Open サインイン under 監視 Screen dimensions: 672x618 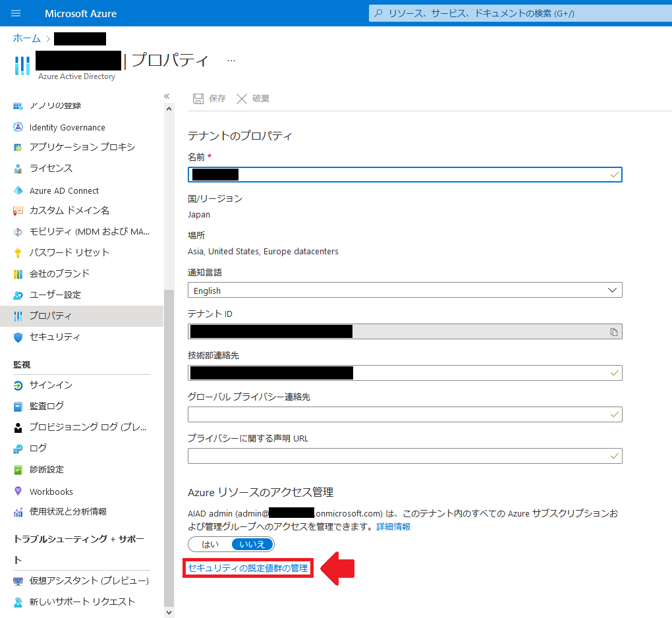(51, 385)
